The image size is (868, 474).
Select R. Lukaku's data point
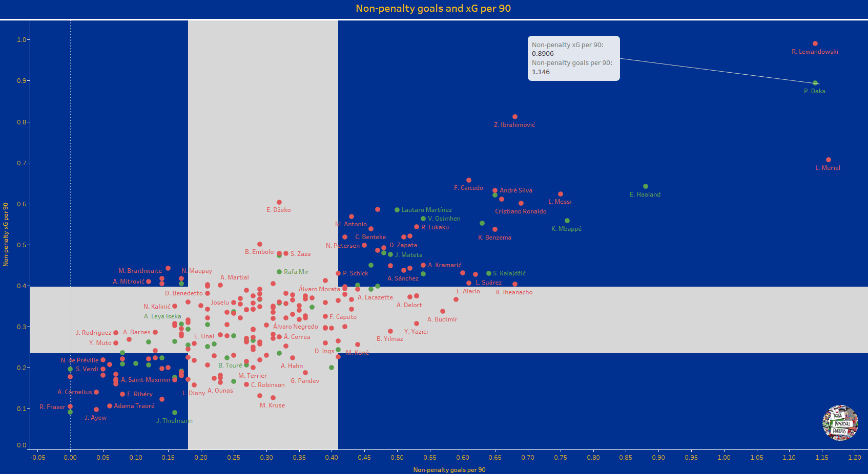pyautogui.click(x=417, y=227)
